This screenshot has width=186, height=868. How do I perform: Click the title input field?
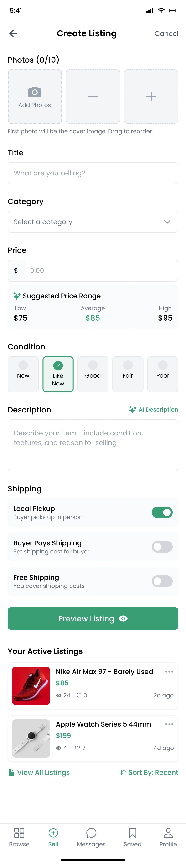click(93, 173)
